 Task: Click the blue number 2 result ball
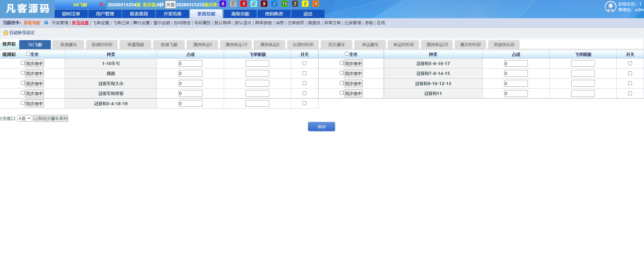(x=274, y=4)
